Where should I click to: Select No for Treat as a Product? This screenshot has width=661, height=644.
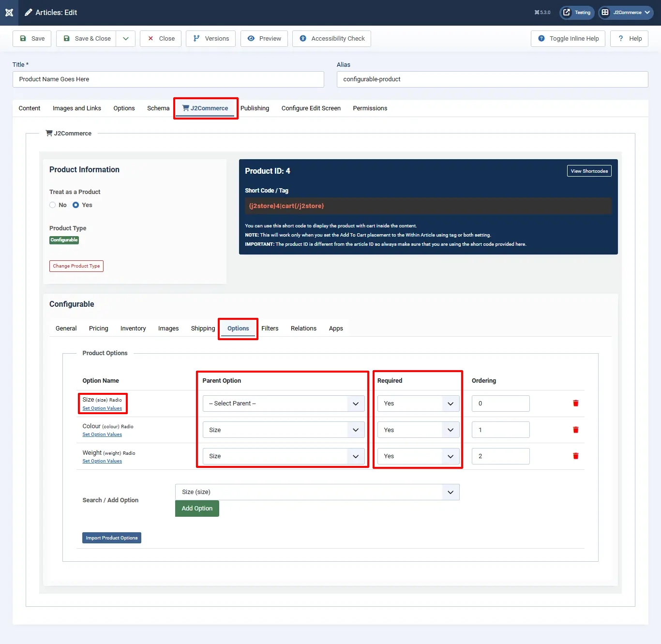coord(53,205)
